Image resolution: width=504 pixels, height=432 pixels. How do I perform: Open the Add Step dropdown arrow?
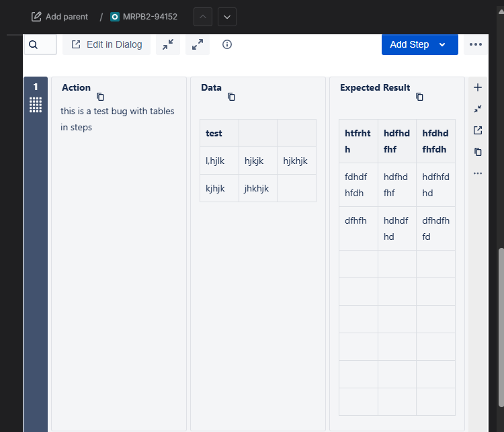tap(442, 44)
